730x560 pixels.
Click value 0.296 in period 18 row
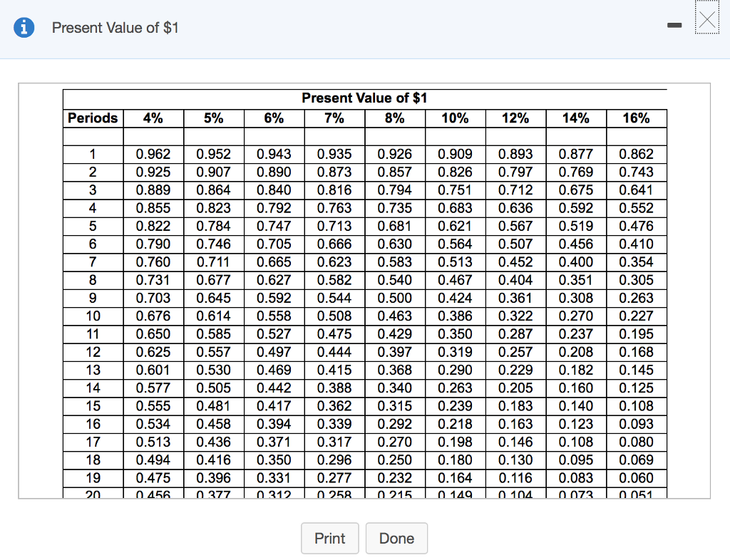(334, 460)
